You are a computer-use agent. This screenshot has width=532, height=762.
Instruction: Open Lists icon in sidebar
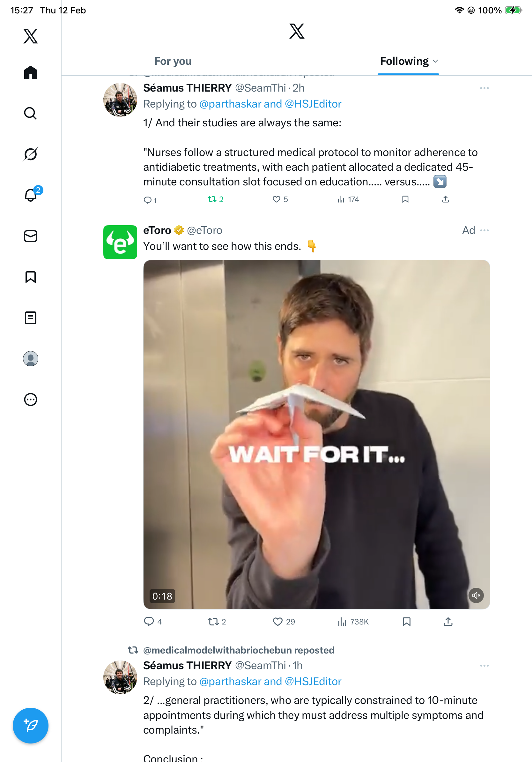tap(31, 317)
